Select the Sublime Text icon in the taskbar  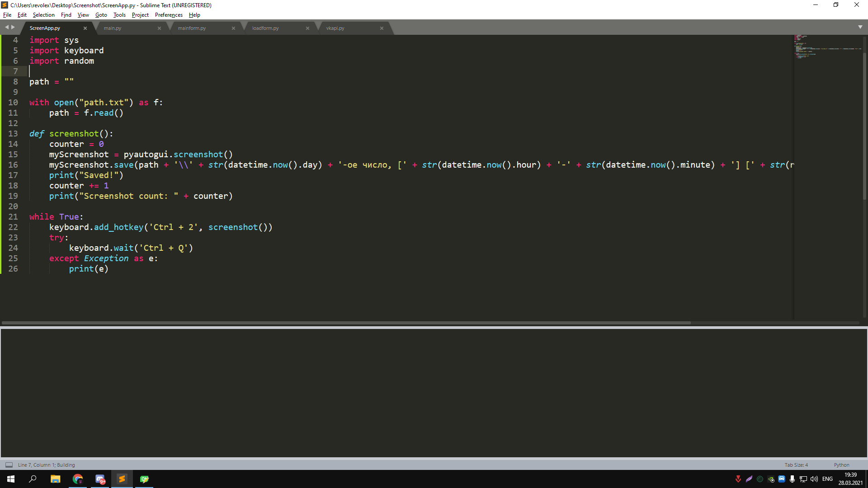(x=122, y=479)
